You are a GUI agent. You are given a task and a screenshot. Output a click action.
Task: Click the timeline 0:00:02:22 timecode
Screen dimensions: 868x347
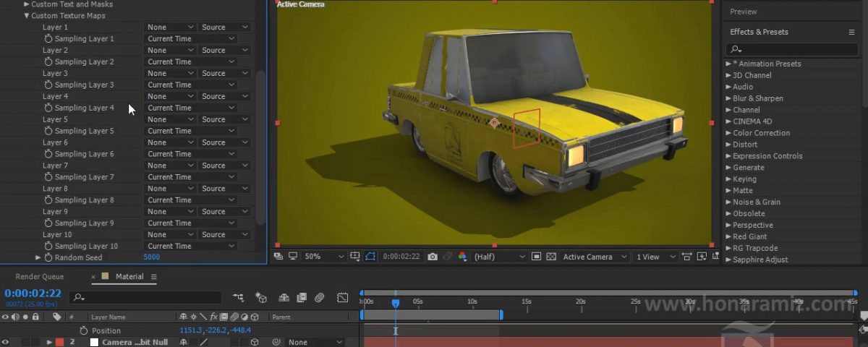(x=33, y=293)
